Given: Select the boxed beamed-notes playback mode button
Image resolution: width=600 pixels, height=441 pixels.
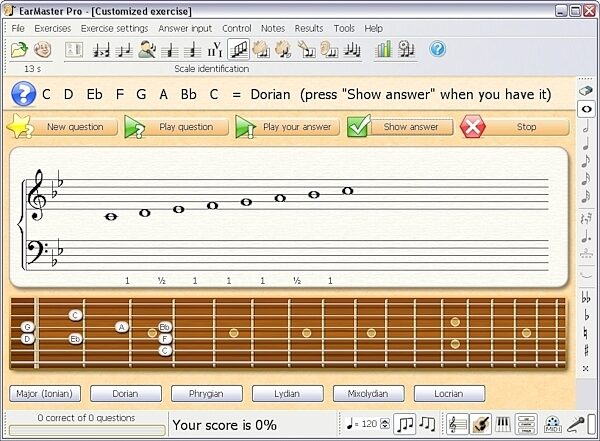Looking at the screenshot, I should [x=404, y=424].
